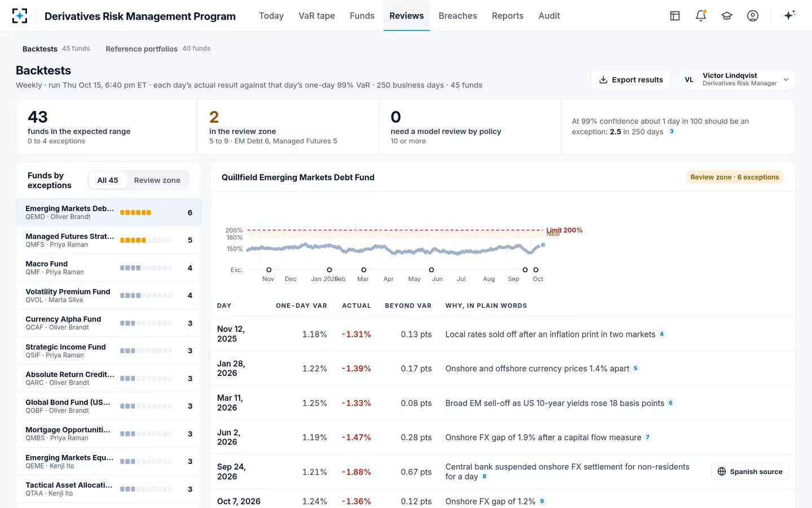The image size is (812, 508).
Task: Show all 45 funds in the list
Action: point(108,181)
